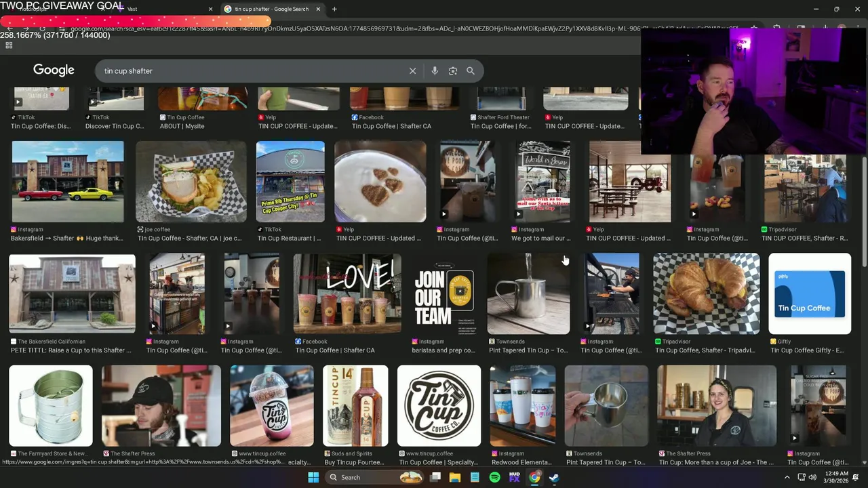Open the heart-shaped latte art thumbnail
The width and height of the screenshot is (868, 488).
[x=380, y=182]
